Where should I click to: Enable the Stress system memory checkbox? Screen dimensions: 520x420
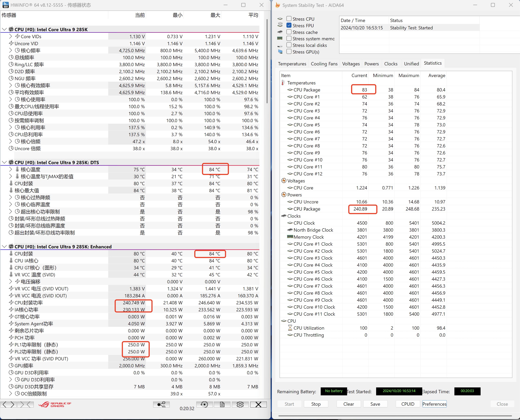(289, 39)
